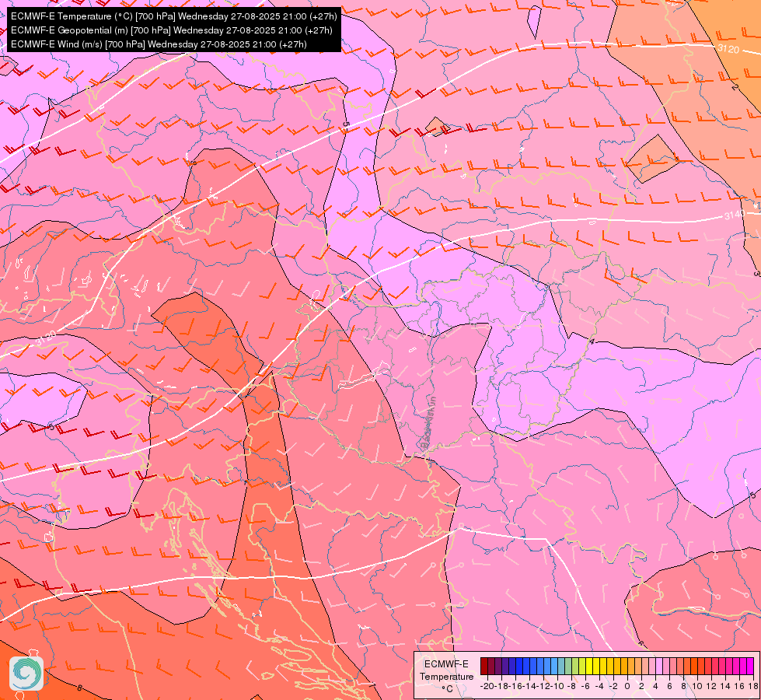Screen dimensions: 761x700
Task: Click the teal swirl logo icon
Action: point(26,674)
